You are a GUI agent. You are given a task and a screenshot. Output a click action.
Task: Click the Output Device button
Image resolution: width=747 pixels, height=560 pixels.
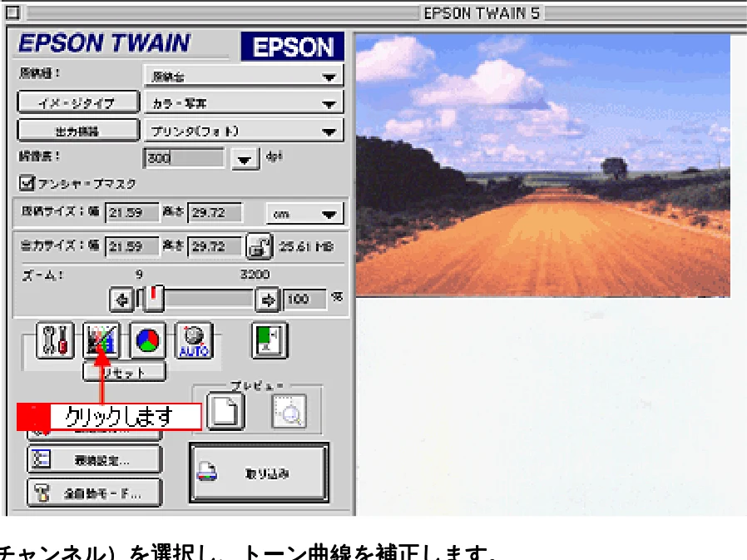click(78, 130)
